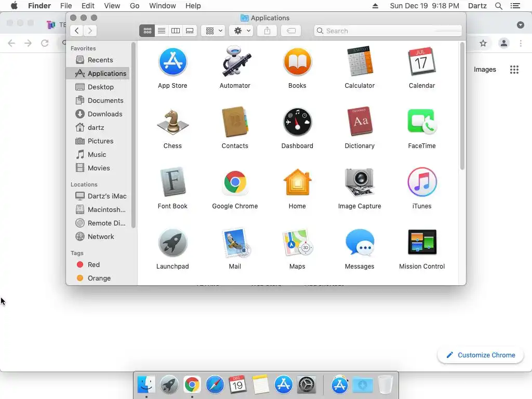Select Applications in the sidebar
The width and height of the screenshot is (532, 399).
tap(98, 74)
